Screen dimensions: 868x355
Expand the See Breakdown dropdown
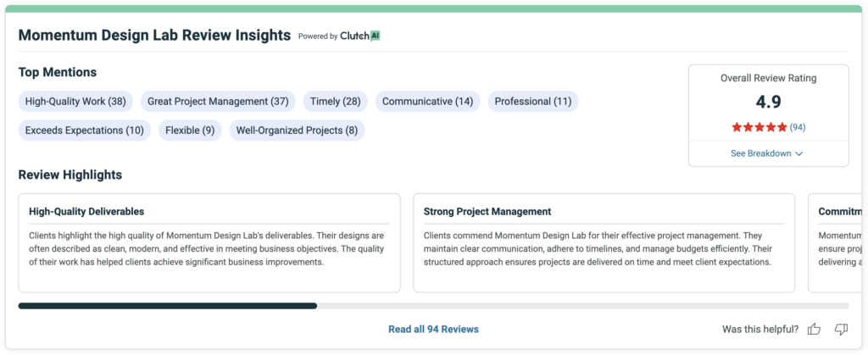pyautogui.click(x=766, y=153)
